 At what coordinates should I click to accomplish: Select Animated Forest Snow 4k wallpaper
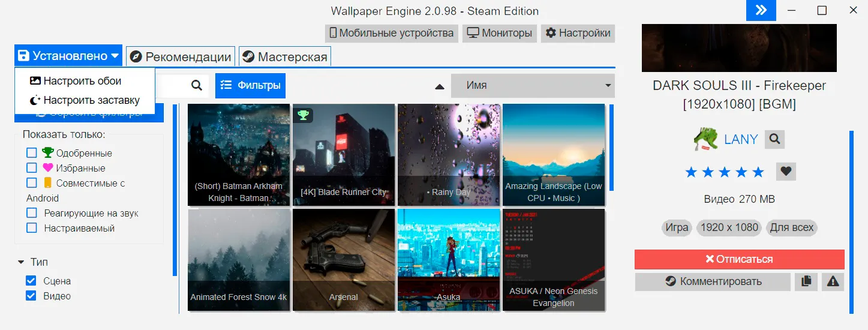pyautogui.click(x=239, y=260)
